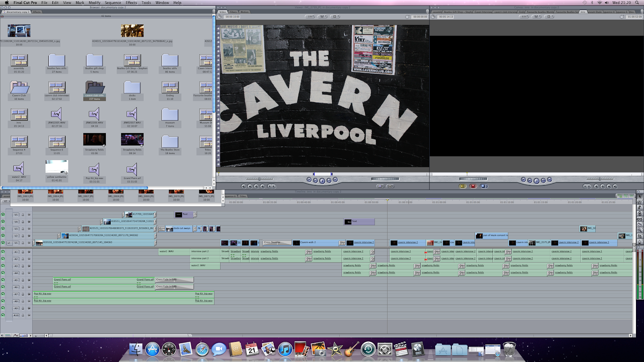Select the 'Cross Dissolve' transition in timeline
Viewport: 644px width, 362px height.
pyautogui.click(x=277, y=243)
